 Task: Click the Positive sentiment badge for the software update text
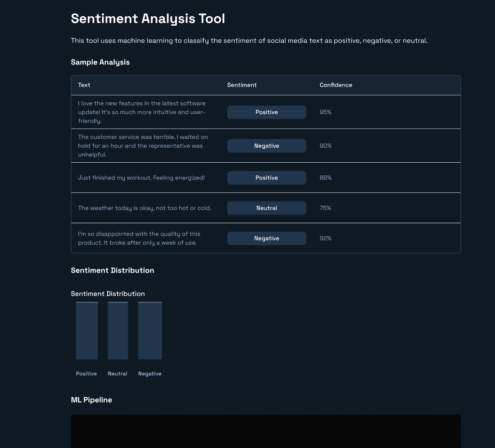tap(267, 112)
